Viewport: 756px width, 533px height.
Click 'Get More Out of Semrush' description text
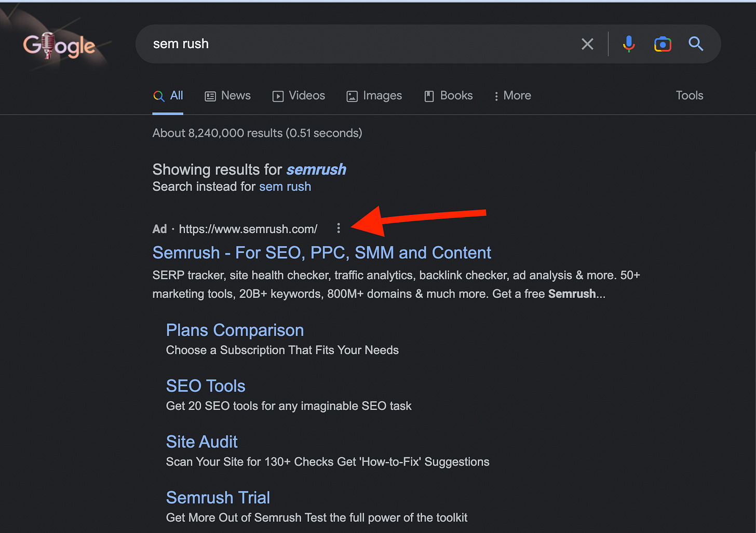click(317, 517)
